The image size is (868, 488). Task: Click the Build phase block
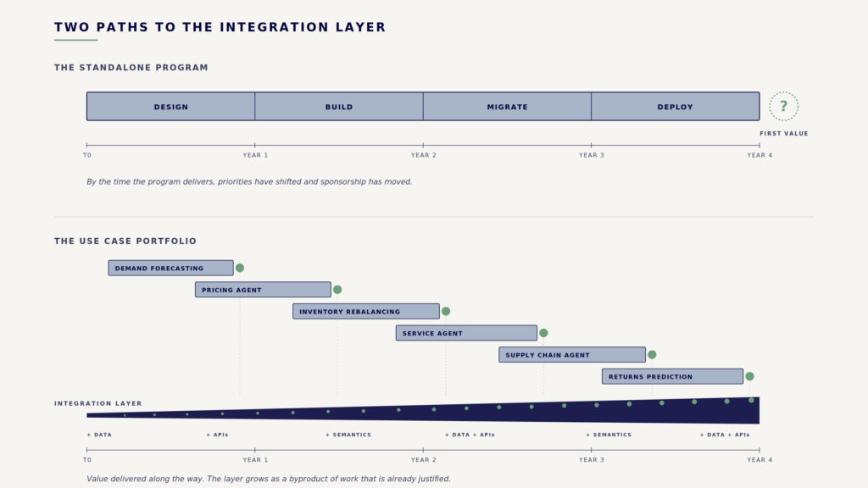click(339, 107)
